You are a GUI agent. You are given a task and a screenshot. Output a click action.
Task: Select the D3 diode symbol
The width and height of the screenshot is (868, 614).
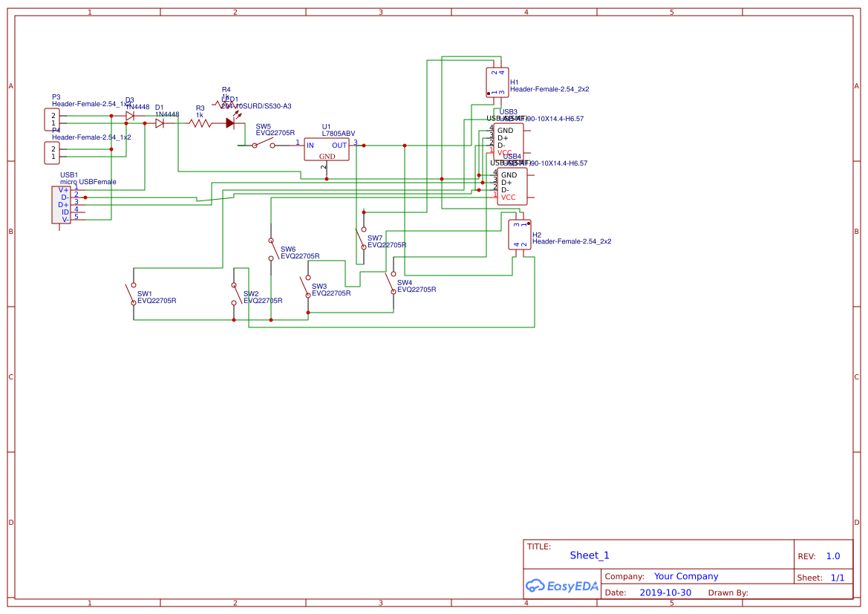click(x=130, y=116)
